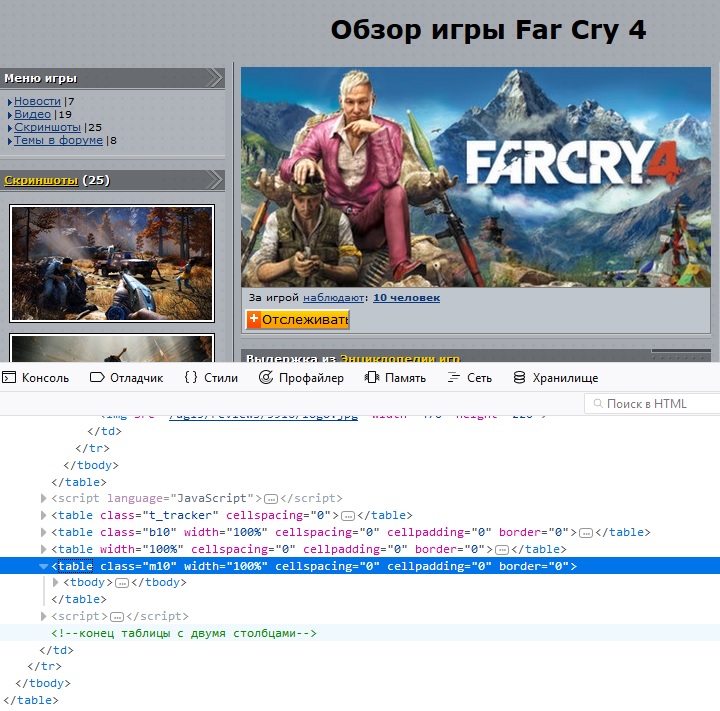Expand the table class t_tracker node

tap(44, 515)
